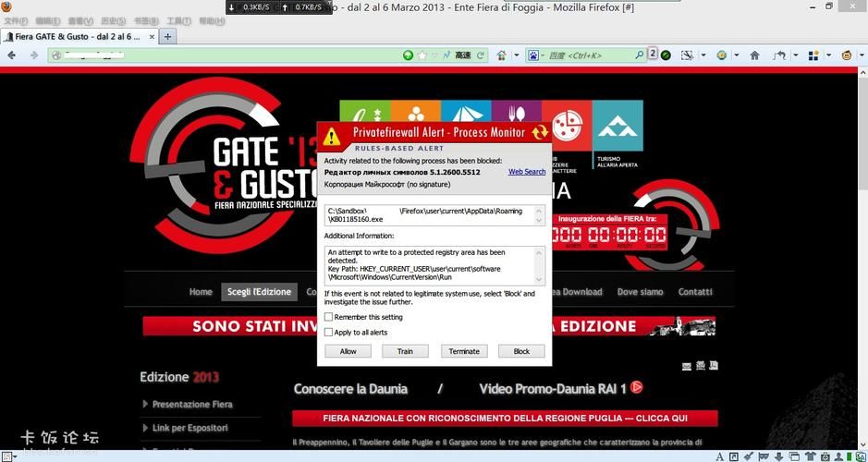Open dropdown next to screenshot icon
Image resolution: width=868 pixels, height=462 pixels.
[x=703, y=55]
